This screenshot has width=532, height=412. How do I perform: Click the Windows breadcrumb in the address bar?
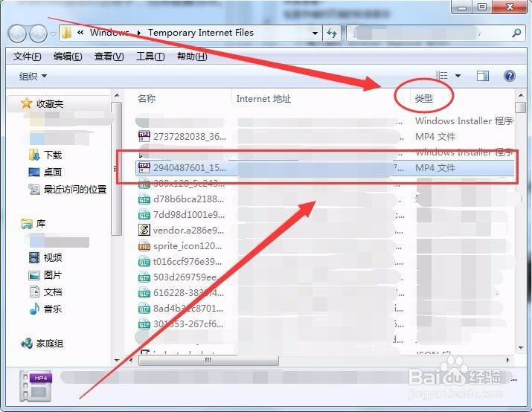(109, 33)
